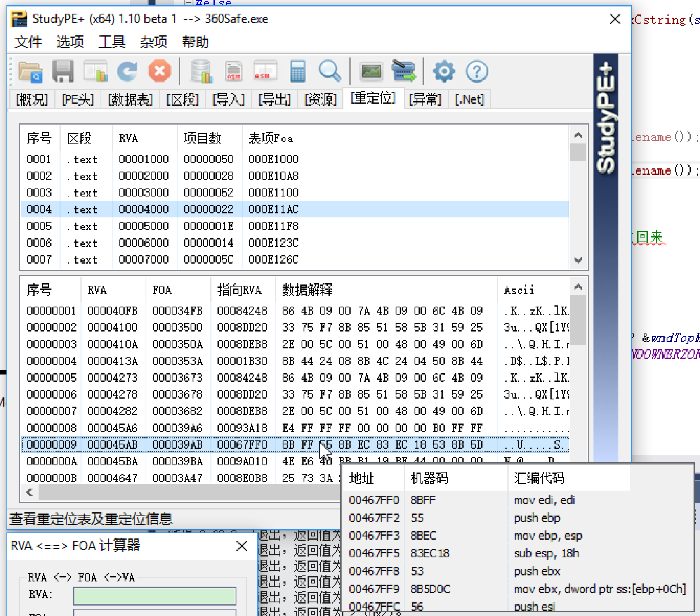
Task: Click the red ASM window icon
Action: click(265, 72)
